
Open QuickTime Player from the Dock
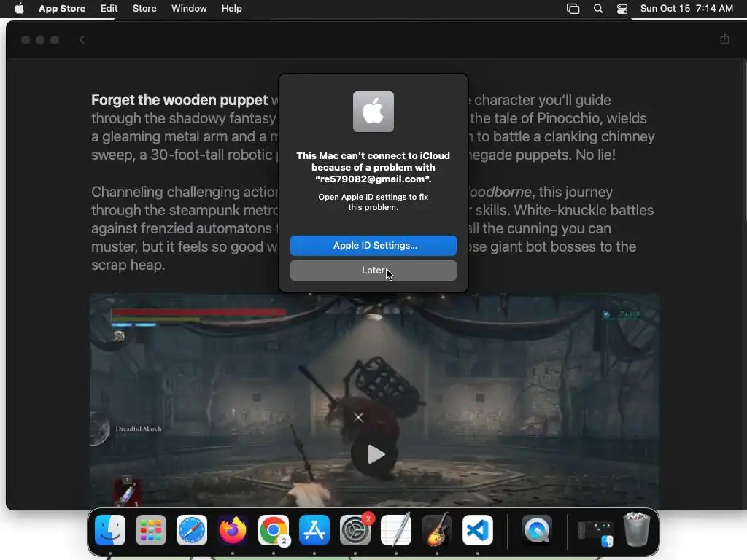[x=538, y=530]
